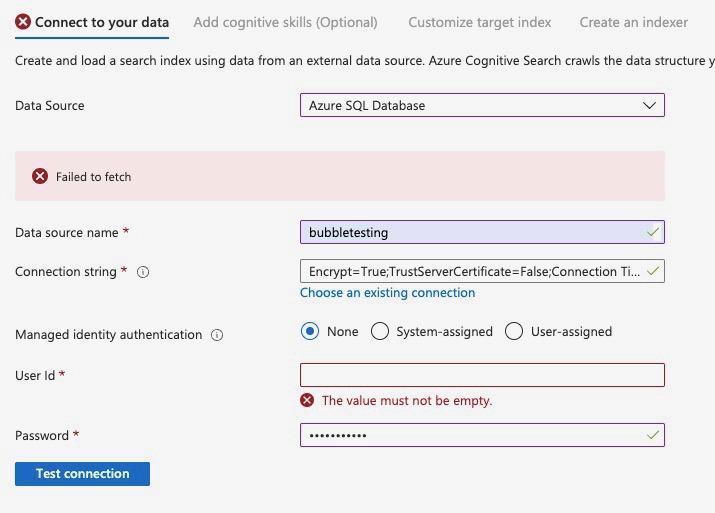Select System-assigned managed identity
This screenshot has height=513, width=715.
[x=380, y=331]
